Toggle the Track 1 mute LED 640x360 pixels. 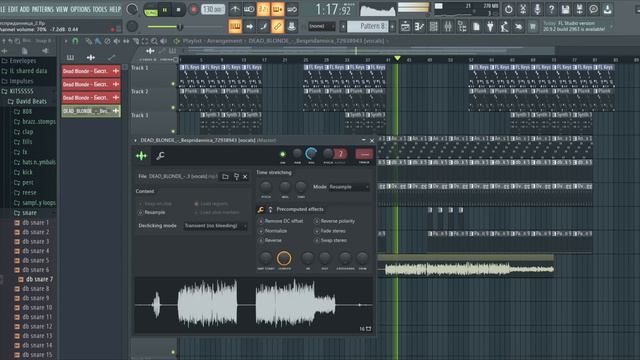[x=173, y=84]
